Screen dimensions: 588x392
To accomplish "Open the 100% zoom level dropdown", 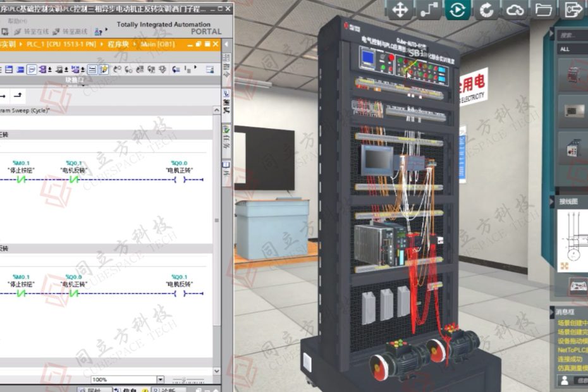I will coord(161,379).
